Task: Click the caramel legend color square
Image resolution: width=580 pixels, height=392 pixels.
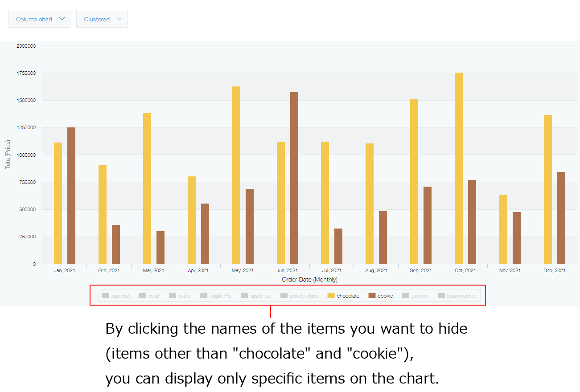Action: [x=105, y=295]
